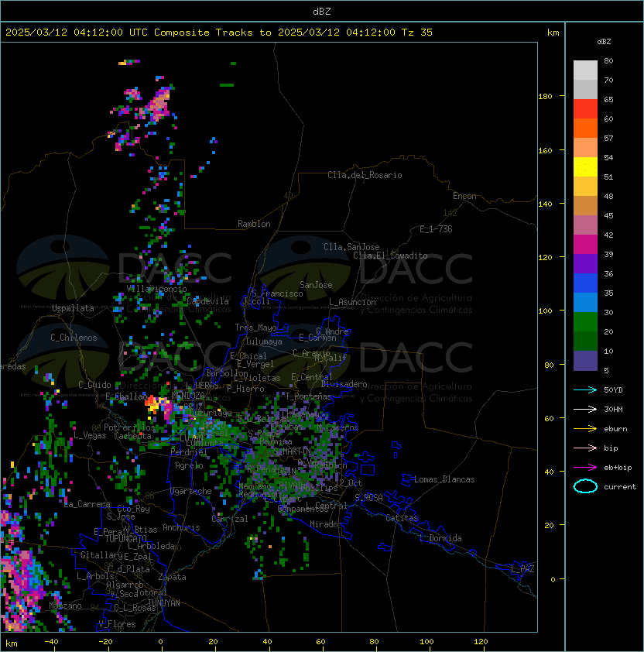Click the cyan 50YD arrow in legend

click(x=585, y=390)
